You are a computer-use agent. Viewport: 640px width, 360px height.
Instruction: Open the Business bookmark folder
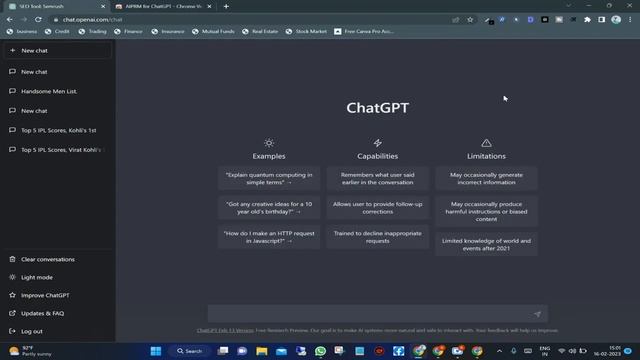(22, 31)
